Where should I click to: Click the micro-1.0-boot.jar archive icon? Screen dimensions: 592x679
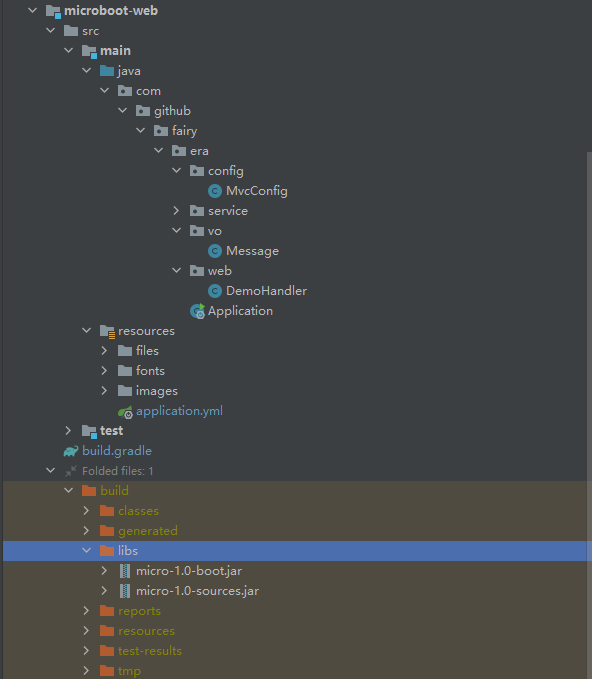tap(125, 571)
